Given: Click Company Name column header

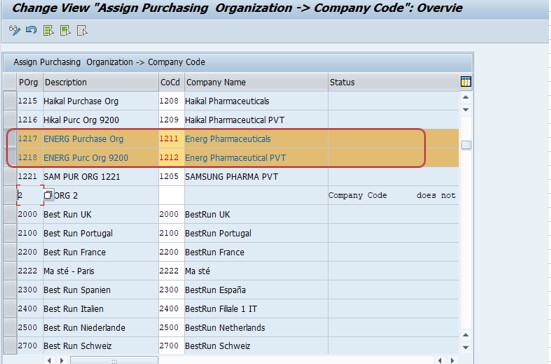Looking at the screenshot, I should [256, 82].
